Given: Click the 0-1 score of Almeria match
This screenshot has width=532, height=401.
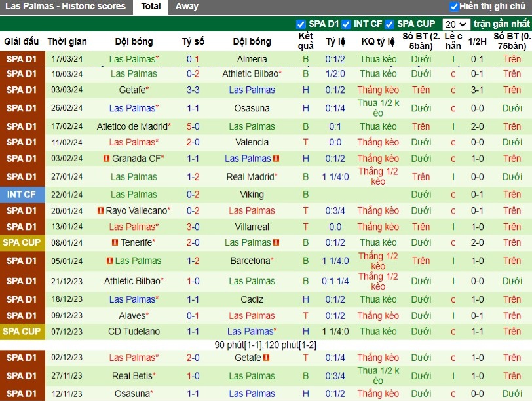Looking at the screenshot, I should tap(193, 59).
